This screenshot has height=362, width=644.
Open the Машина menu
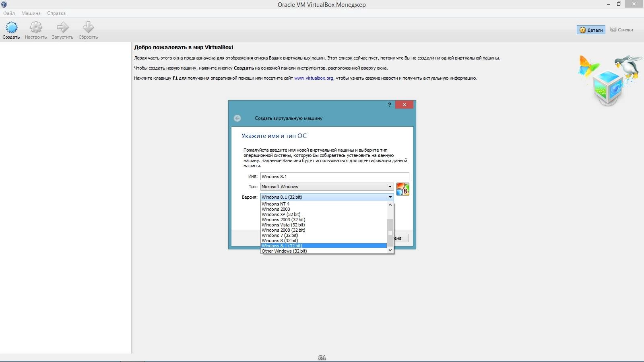point(31,13)
